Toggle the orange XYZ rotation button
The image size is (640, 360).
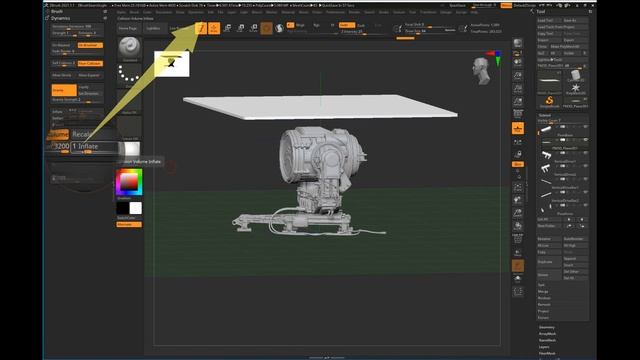(x=518, y=164)
